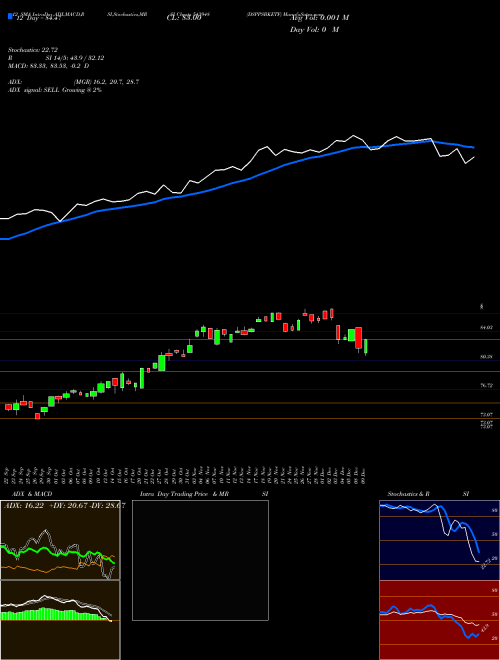
Task: Click the 84.03 price axis label
Action: coord(487,327)
